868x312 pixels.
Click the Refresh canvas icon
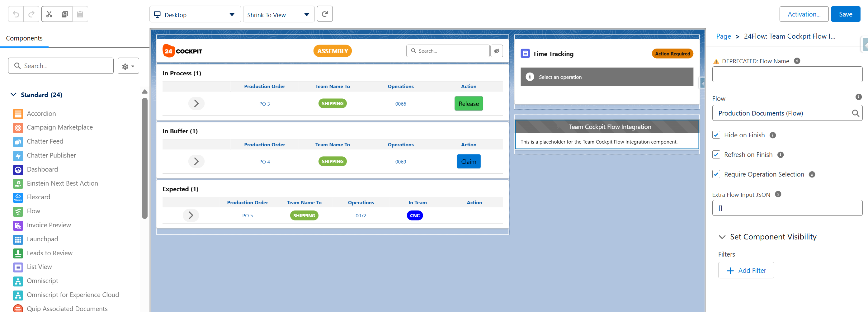click(325, 14)
